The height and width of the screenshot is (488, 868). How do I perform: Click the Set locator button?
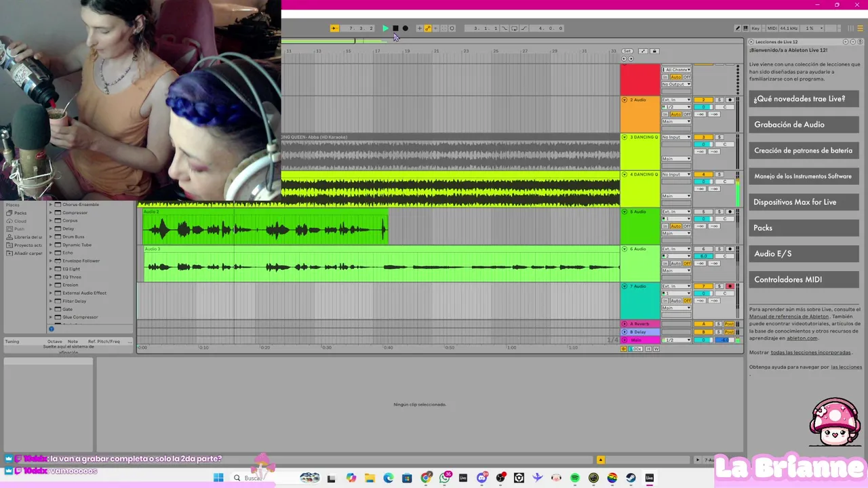(x=627, y=51)
